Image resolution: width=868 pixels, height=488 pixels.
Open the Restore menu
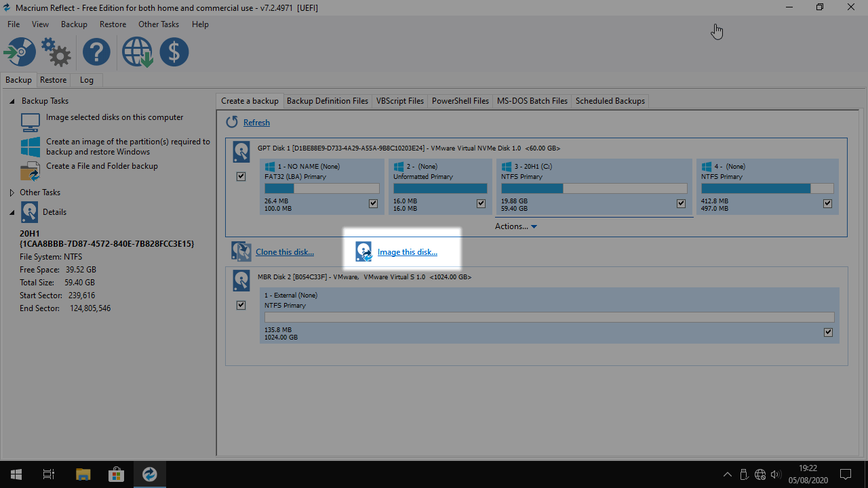coord(113,24)
